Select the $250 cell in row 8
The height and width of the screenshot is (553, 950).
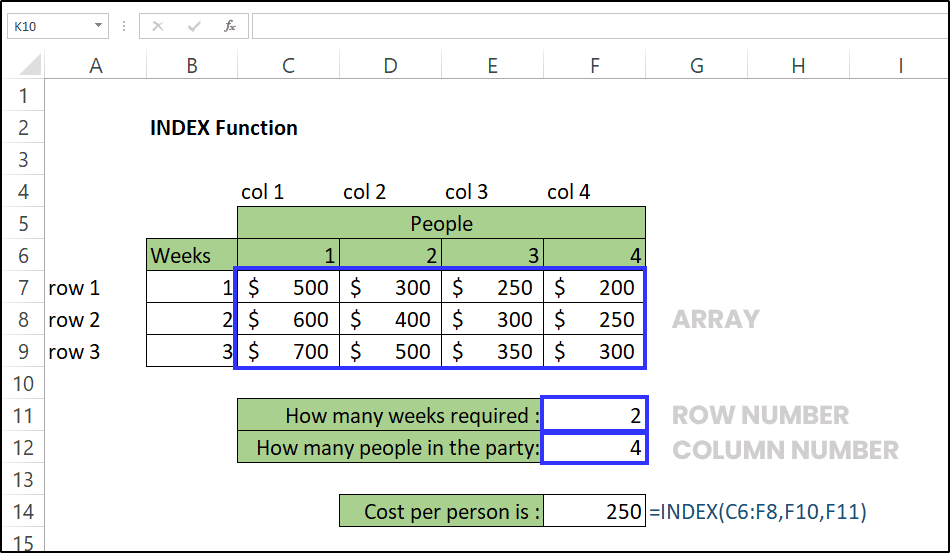594,319
